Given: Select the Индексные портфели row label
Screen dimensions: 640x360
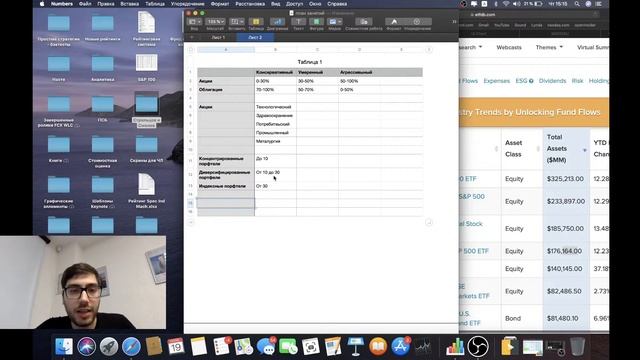Looking at the screenshot, I should (x=226, y=186).
